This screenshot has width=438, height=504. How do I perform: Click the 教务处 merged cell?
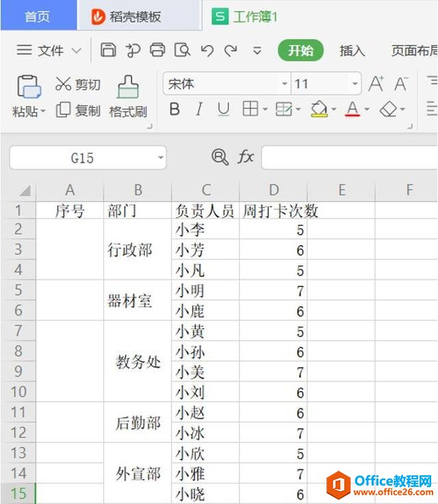(138, 362)
